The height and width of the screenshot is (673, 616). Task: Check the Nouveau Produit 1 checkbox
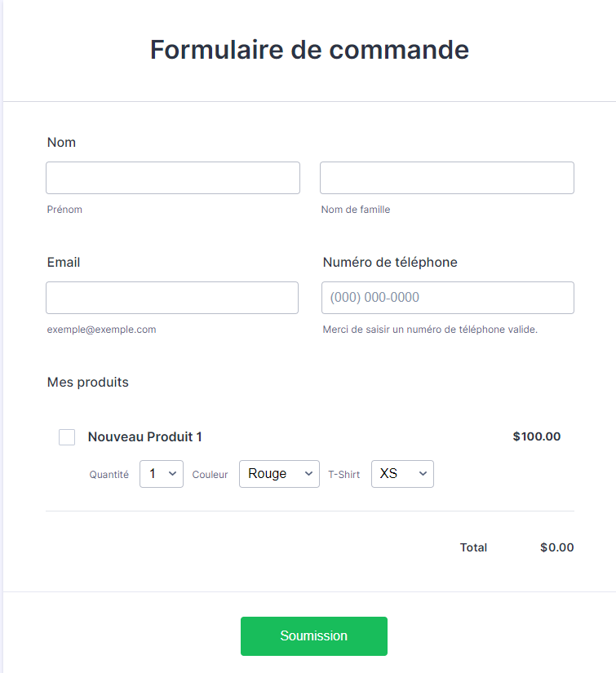point(67,437)
